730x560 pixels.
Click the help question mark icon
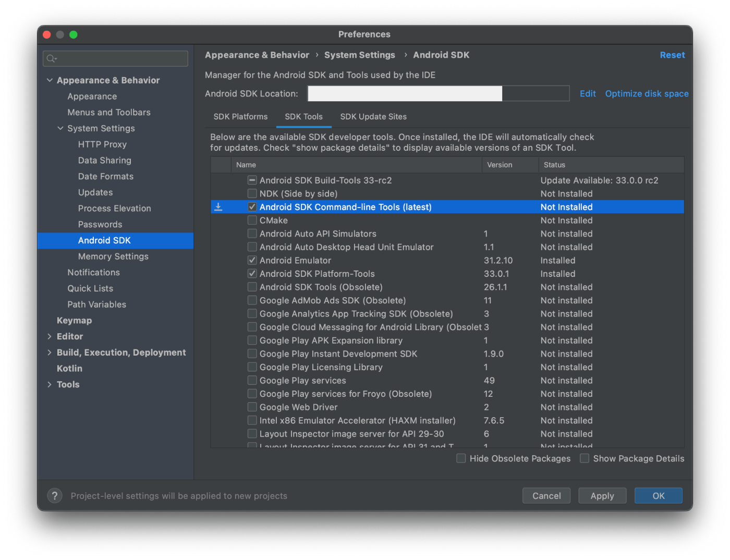tap(55, 495)
